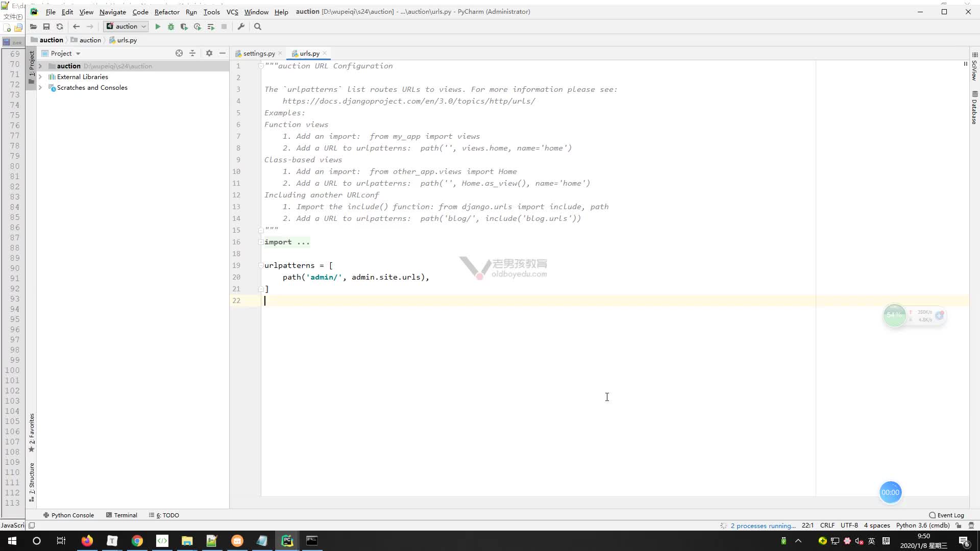
Task: Open the Navigate menu
Action: (113, 12)
